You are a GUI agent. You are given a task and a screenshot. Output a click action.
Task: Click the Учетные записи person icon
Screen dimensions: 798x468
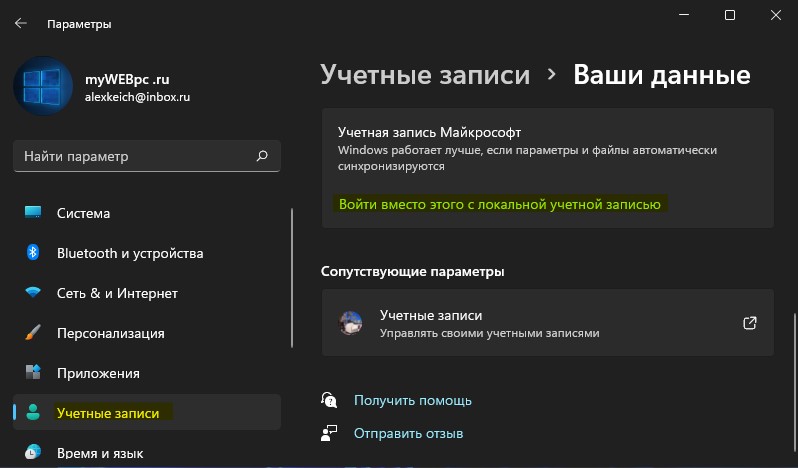tap(33, 412)
